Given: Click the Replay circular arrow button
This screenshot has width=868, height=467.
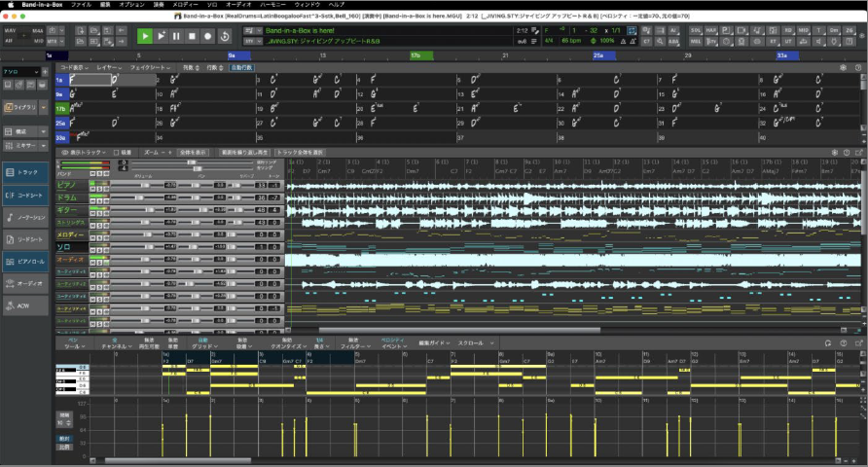Looking at the screenshot, I should coord(224,36).
